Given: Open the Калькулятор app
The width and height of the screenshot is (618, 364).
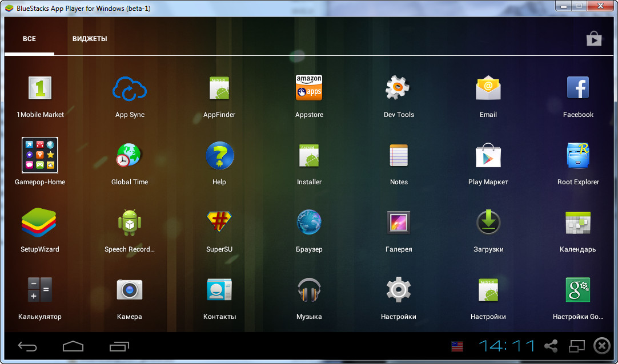Looking at the screenshot, I should [40, 290].
